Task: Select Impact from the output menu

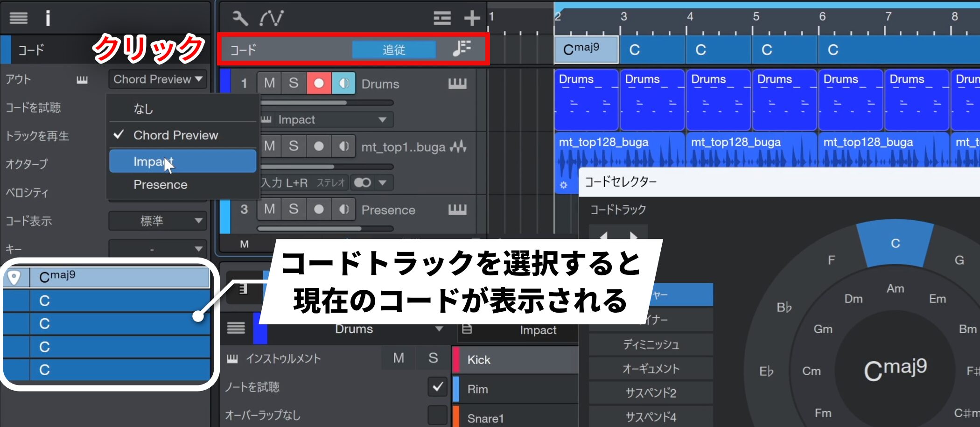Action: [182, 161]
